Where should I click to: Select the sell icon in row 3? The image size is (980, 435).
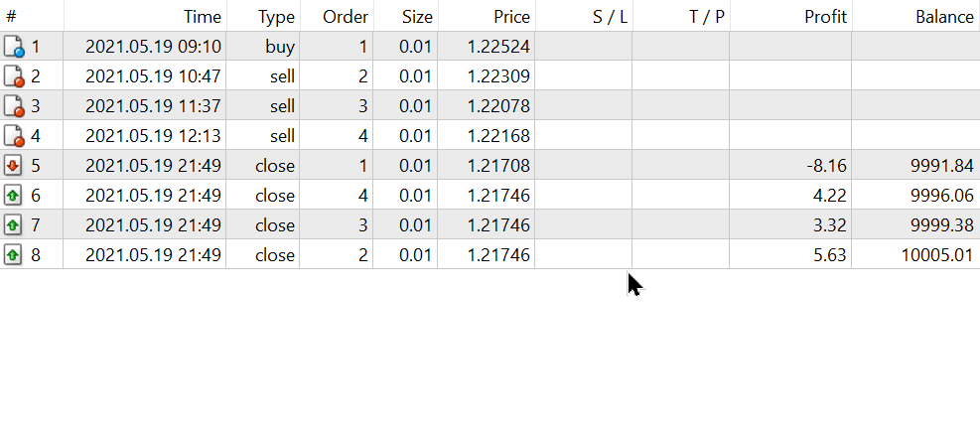click(x=14, y=106)
